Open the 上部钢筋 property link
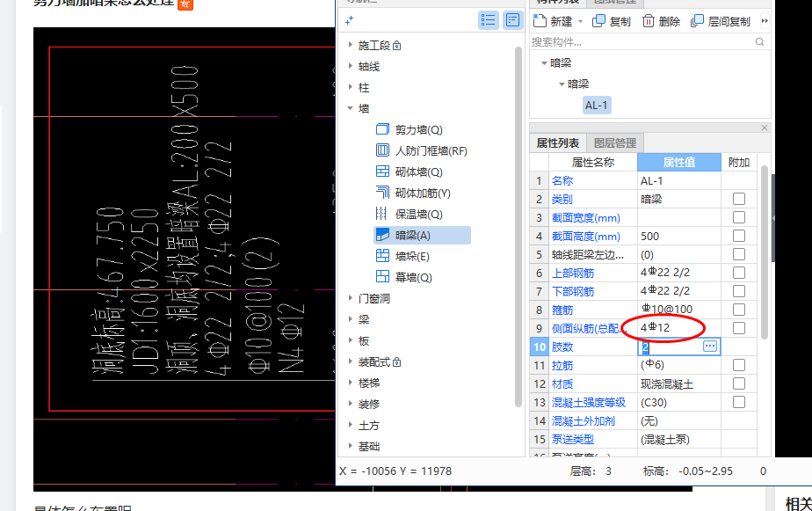Image resolution: width=812 pixels, height=511 pixels. coord(573,273)
